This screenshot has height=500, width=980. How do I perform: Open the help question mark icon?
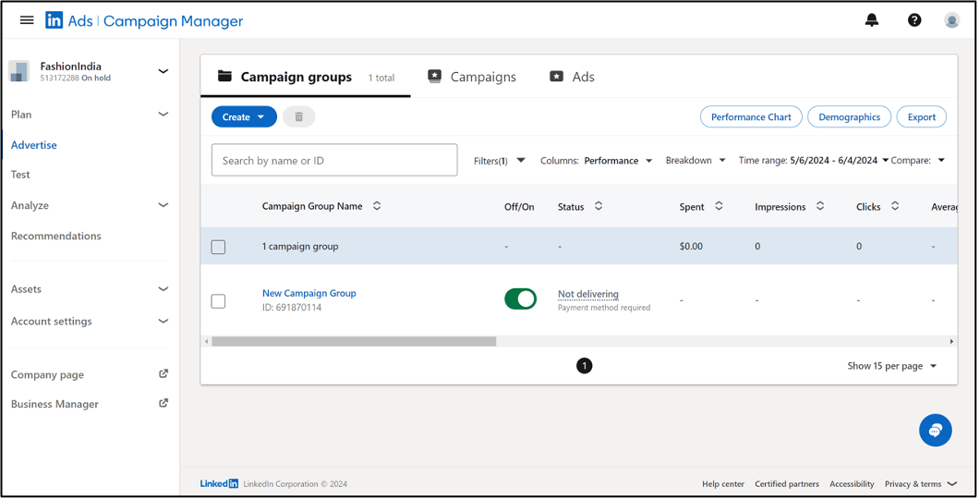coord(916,20)
